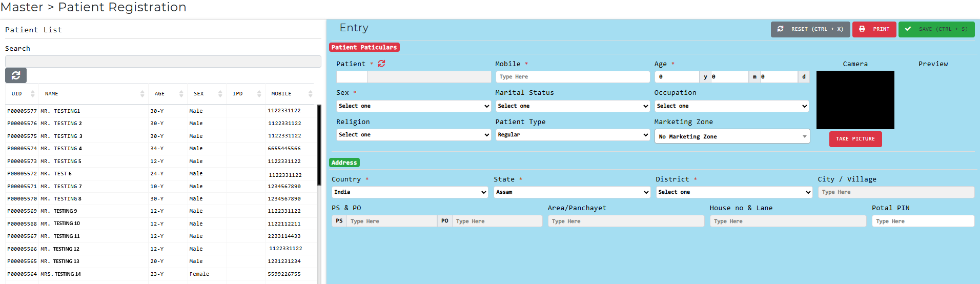Click the Age days input field

pos(779,77)
